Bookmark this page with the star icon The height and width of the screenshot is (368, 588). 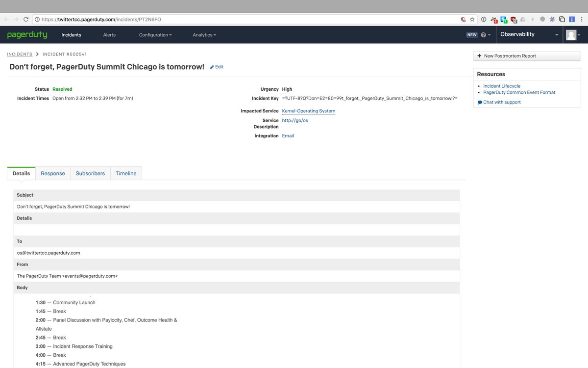472,20
